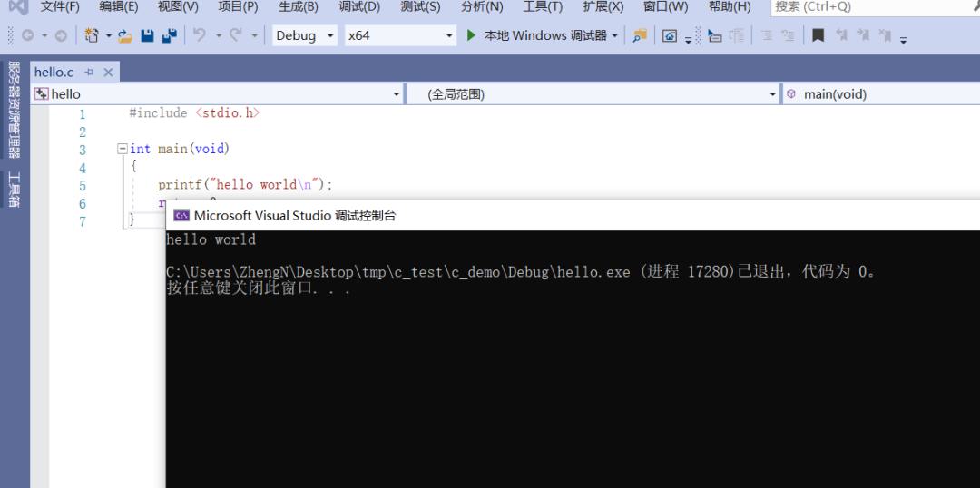The width and height of the screenshot is (980, 488).
Task: Click the Undo arrow icon
Action: tap(200, 35)
